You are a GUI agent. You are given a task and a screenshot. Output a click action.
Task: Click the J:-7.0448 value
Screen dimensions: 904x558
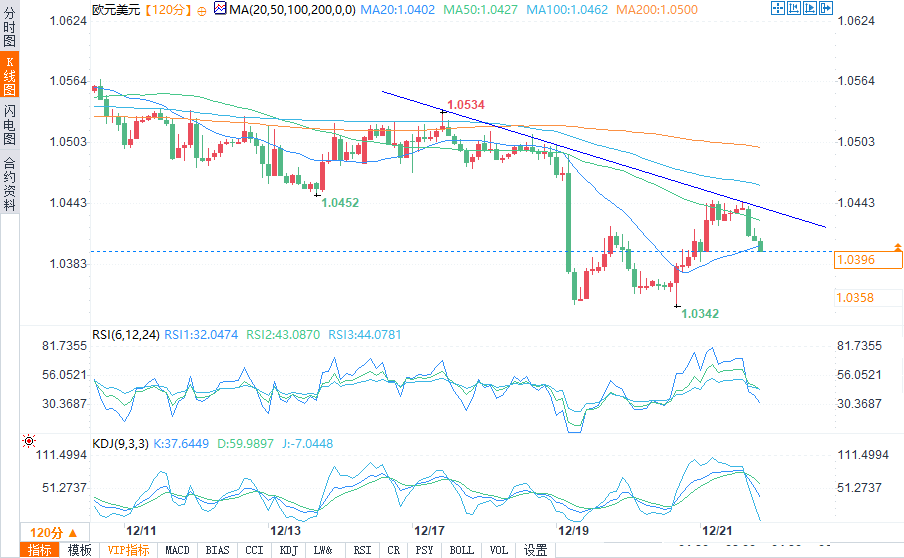tap(308, 444)
